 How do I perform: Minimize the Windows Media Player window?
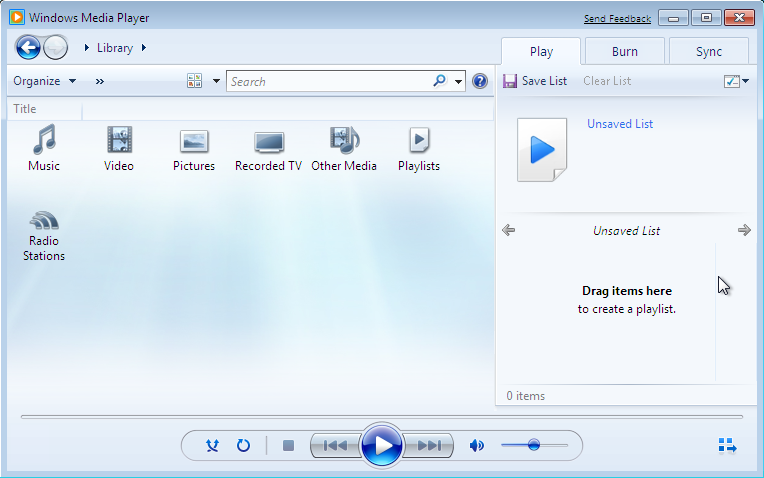pyautogui.click(x=673, y=18)
